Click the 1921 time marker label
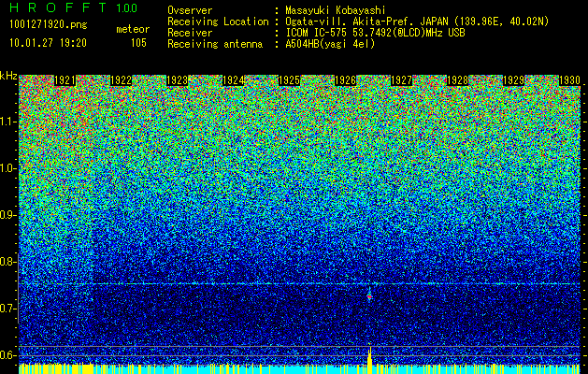This screenshot has height=374, width=588. (65, 80)
